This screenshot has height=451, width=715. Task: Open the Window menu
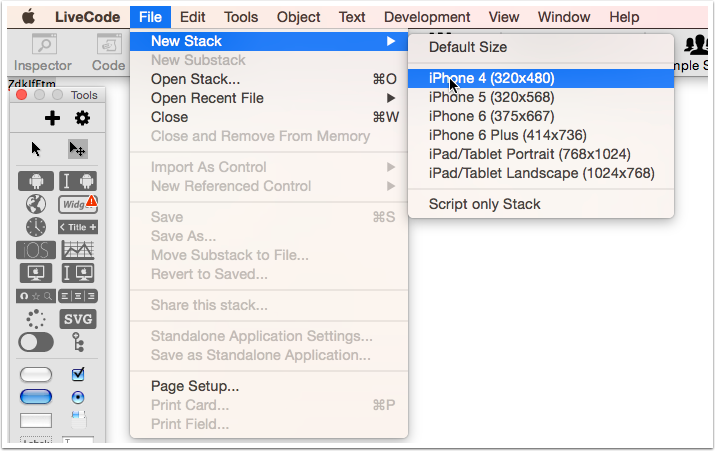click(564, 17)
